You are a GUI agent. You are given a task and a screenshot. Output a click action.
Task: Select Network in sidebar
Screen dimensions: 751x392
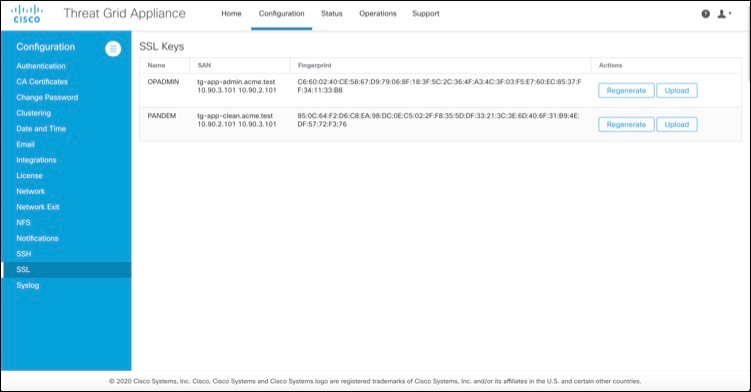[31, 191]
